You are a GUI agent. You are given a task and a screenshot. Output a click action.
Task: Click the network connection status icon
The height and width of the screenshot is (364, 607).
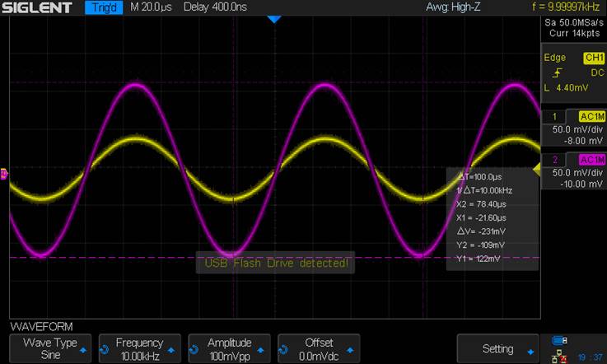point(559,357)
